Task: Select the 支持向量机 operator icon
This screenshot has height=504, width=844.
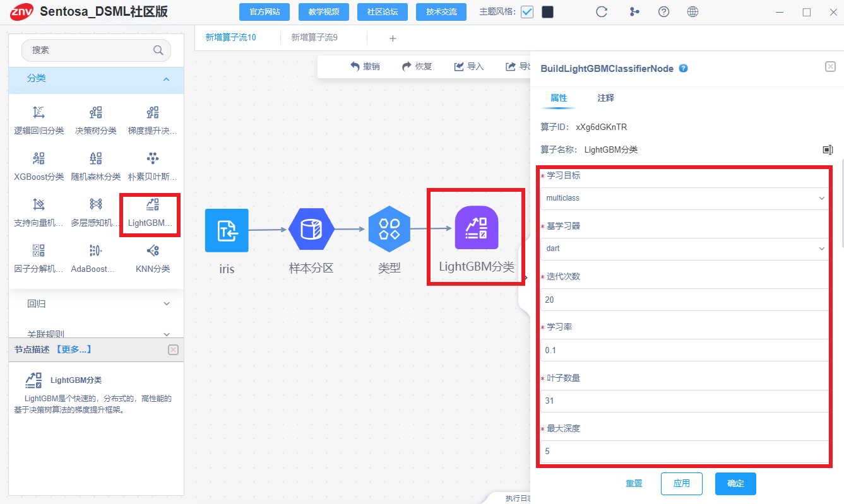Action: [x=39, y=204]
